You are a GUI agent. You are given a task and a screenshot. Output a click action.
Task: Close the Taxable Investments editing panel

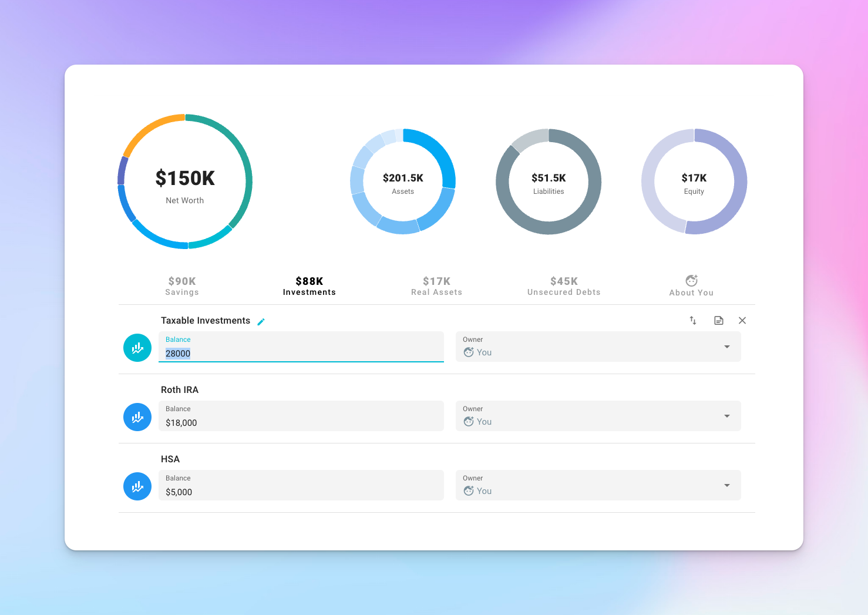pos(742,320)
